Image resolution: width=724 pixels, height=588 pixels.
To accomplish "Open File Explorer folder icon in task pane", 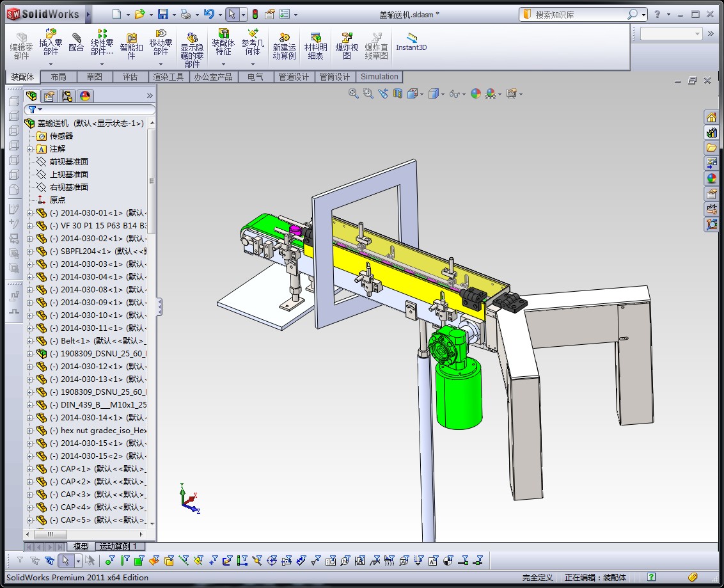I will [x=711, y=148].
